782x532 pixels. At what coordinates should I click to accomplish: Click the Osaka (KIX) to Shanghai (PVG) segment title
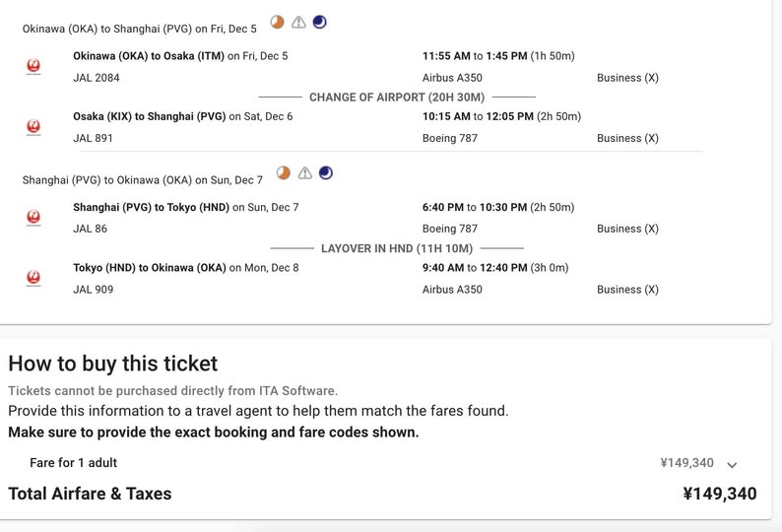pyautogui.click(x=149, y=116)
